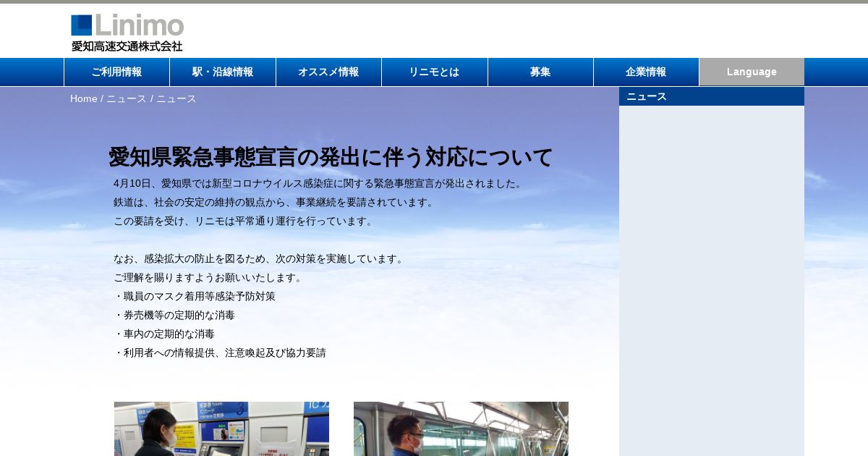The width and height of the screenshot is (868, 456).
Task: Click the first paragraph beginning 4月10日
Action: 318,183
